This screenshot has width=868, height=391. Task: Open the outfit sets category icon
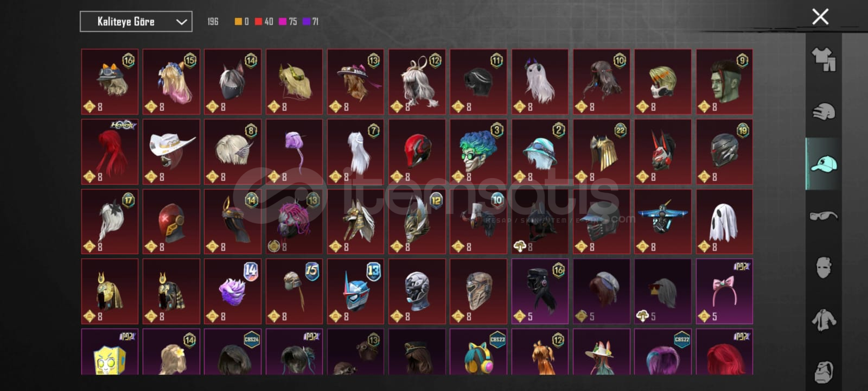824,59
